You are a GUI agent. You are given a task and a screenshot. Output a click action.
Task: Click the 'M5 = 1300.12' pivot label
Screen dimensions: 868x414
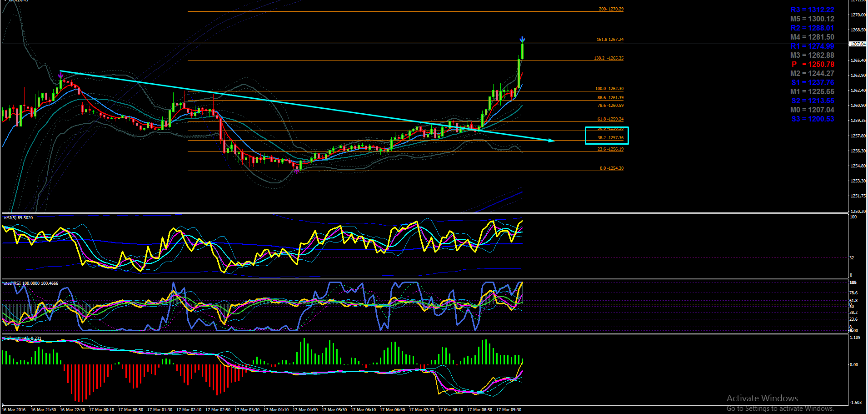(x=812, y=19)
